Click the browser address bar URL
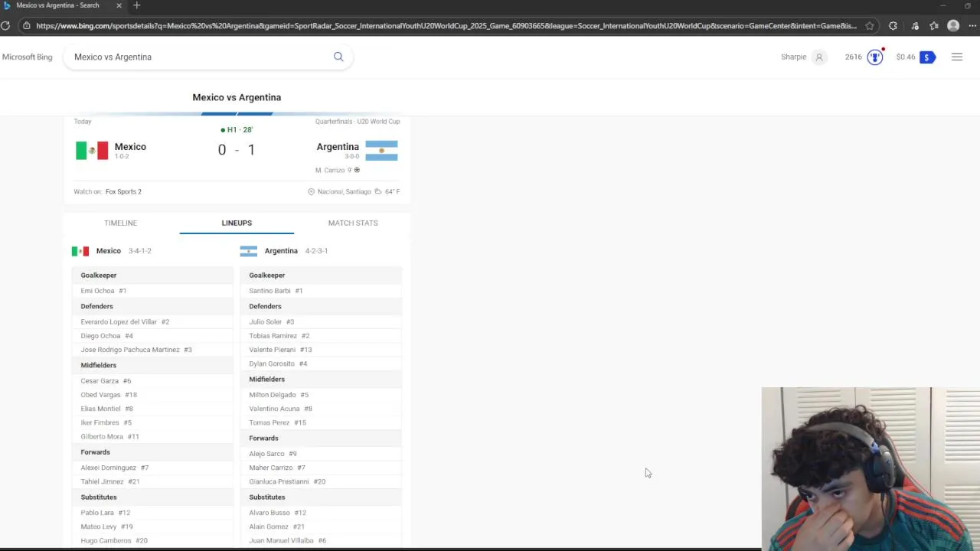The image size is (980, 551). tap(446, 26)
